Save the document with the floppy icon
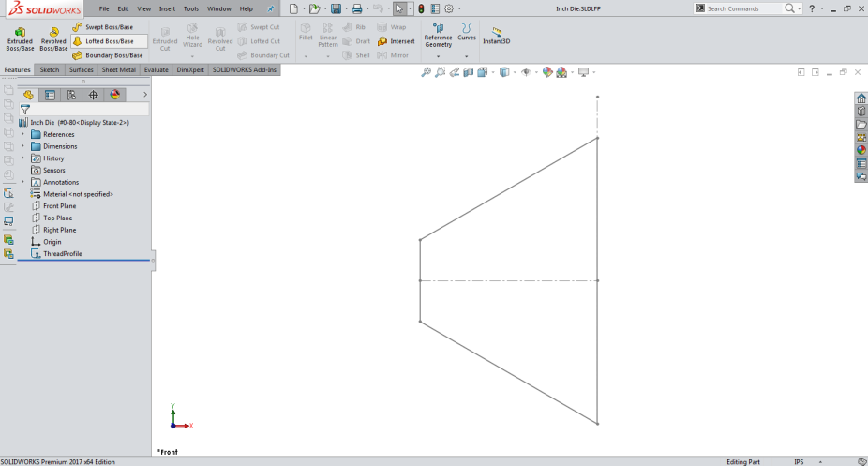 [x=336, y=8]
